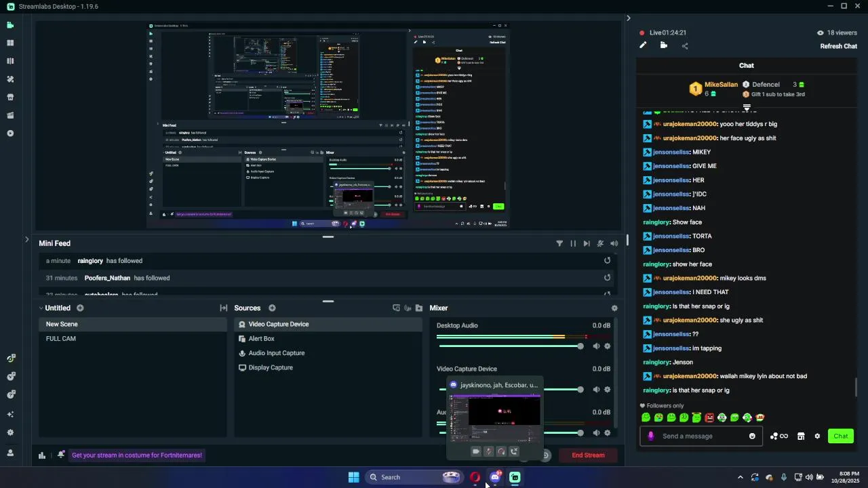Viewport: 868px width, 488px height.
Task: Click the End Stream button
Action: coord(588,455)
